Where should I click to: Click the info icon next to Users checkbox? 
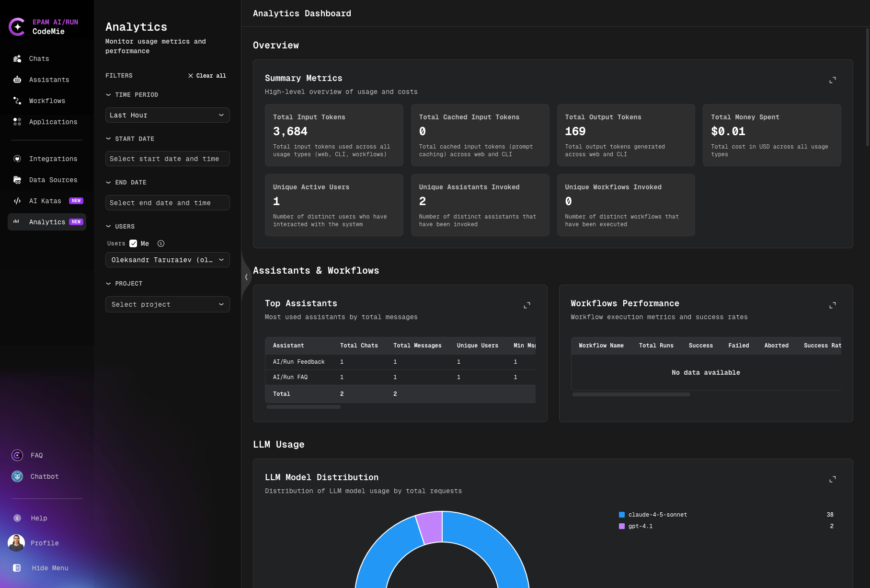[x=160, y=243]
